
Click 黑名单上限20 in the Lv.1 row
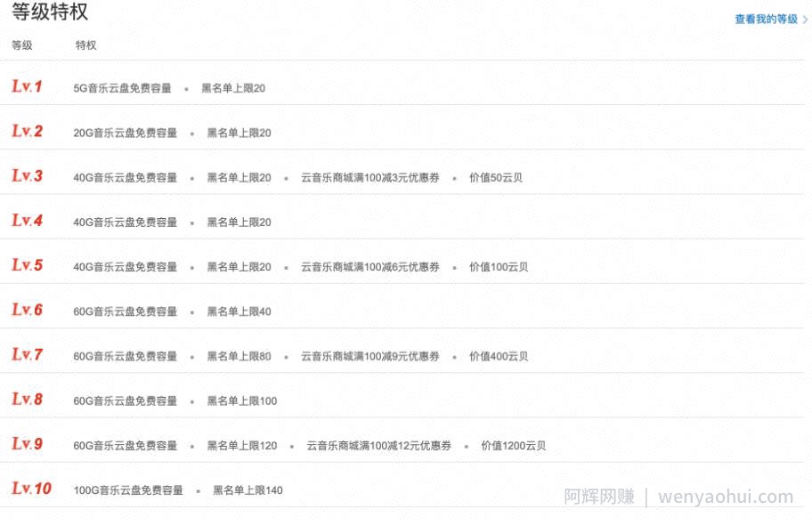pyautogui.click(x=233, y=88)
